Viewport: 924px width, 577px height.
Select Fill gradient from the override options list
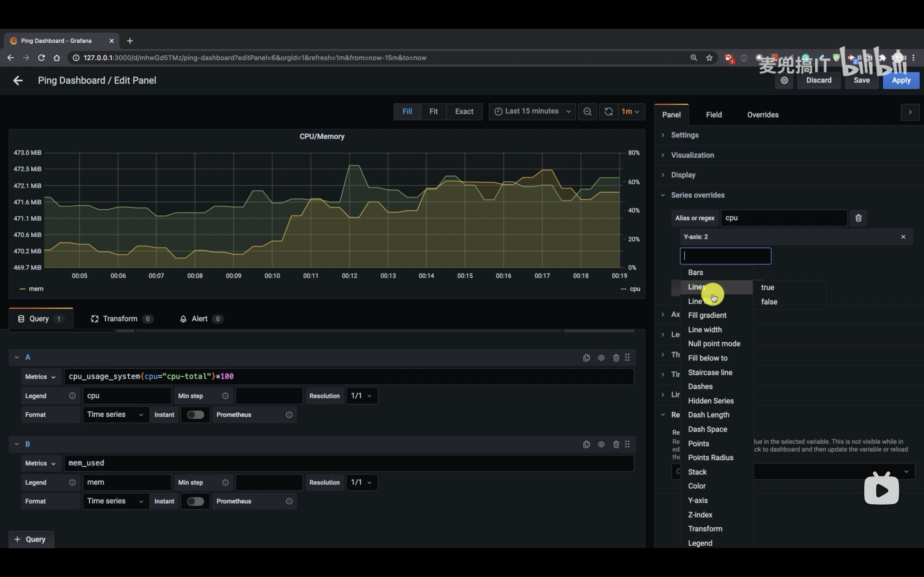[707, 315]
